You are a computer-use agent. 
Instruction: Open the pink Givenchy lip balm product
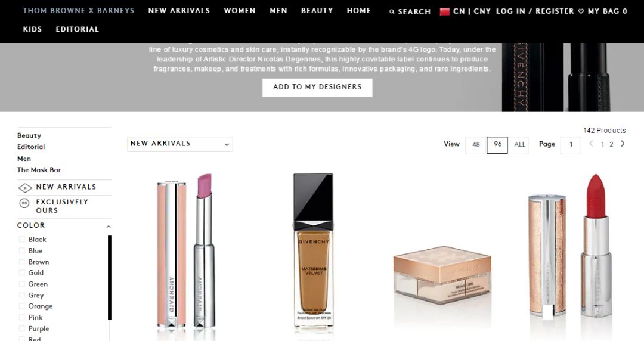(x=187, y=252)
